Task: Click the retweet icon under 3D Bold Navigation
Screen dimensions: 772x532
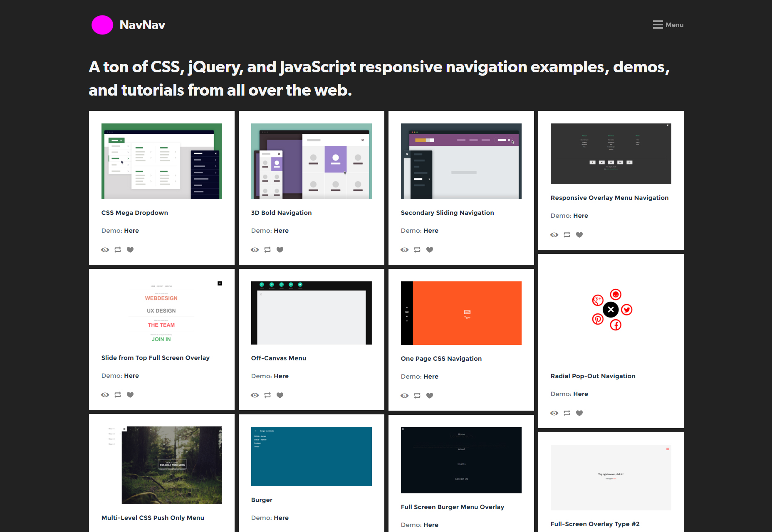Action: point(267,250)
